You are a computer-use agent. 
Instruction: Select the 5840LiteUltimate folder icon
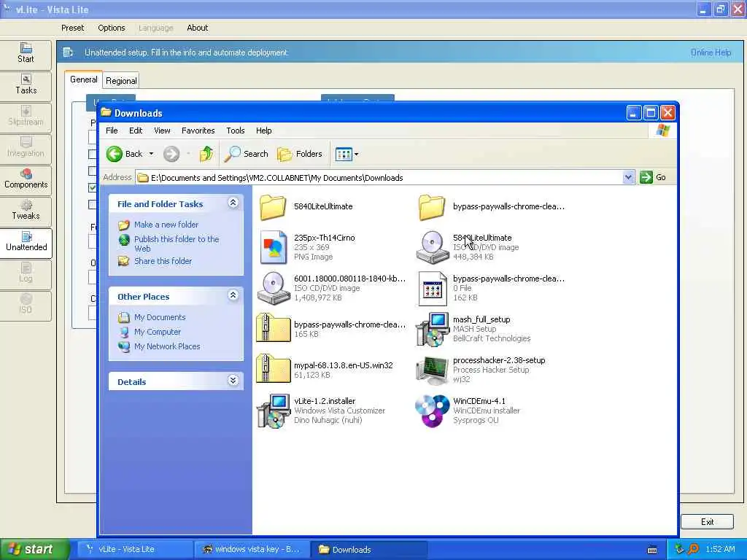[273, 208]
